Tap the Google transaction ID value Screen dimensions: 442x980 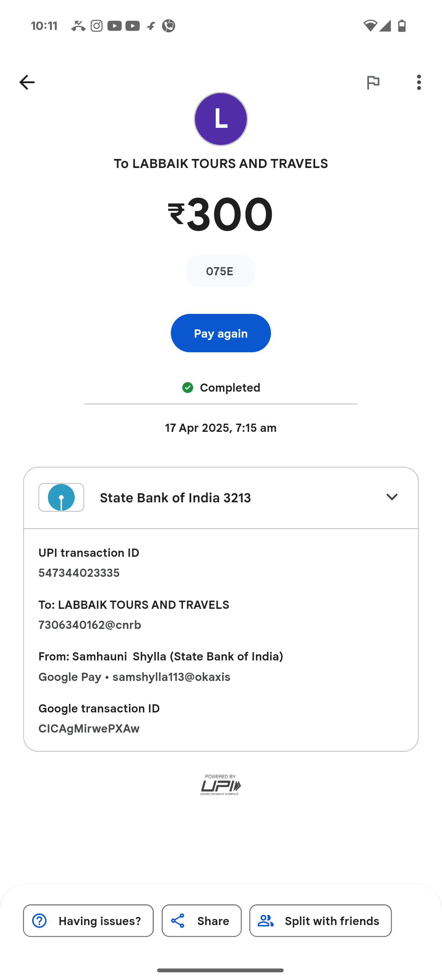point(89,728)
